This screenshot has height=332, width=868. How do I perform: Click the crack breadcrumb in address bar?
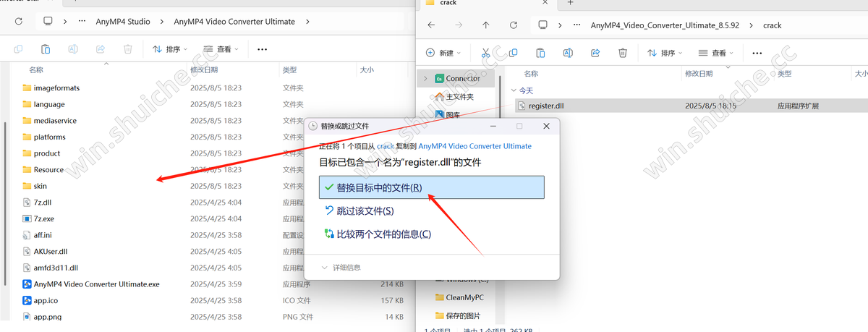tap(773, 25)
